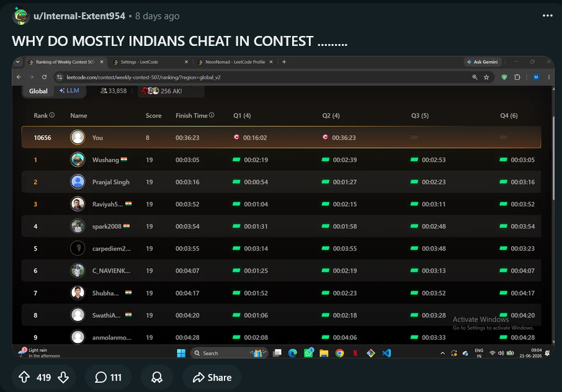The image size is (562, 392).
Task: Click the Q2 (4) column header
Action: [x=331, y=116]
